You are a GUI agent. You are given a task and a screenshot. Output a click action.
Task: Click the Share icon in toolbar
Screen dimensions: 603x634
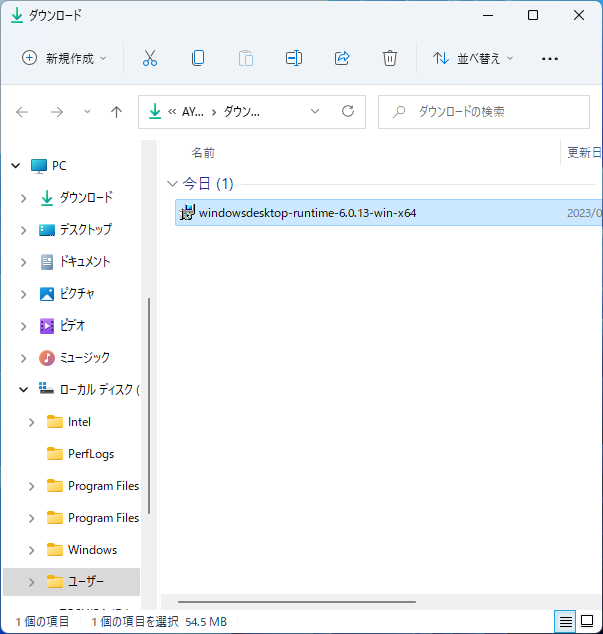342,59
